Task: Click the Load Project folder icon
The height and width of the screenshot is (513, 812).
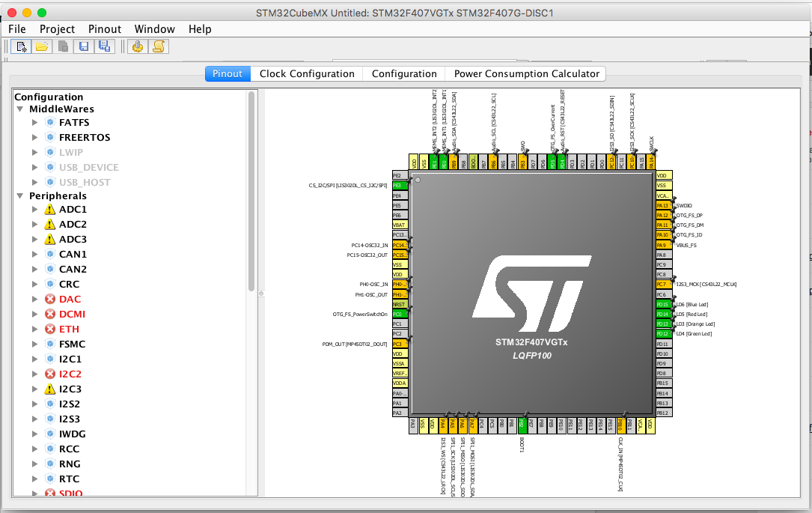Action: (x=42, y=46)
